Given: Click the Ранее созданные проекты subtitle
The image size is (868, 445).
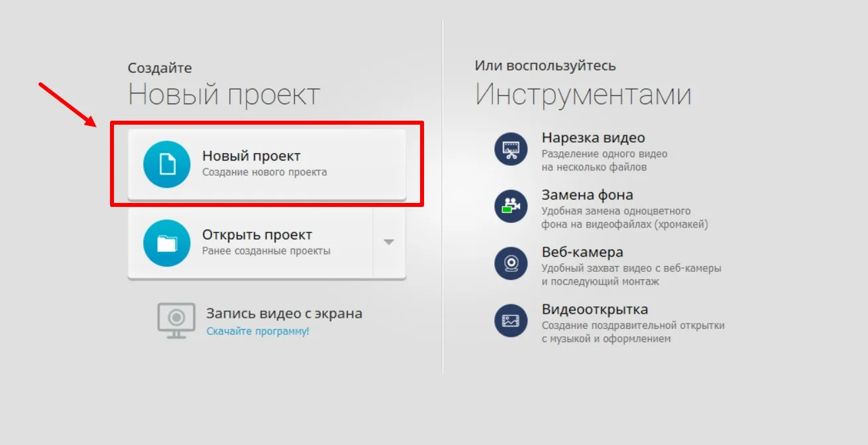Looking at the screenshot, I should pos(266,251).
